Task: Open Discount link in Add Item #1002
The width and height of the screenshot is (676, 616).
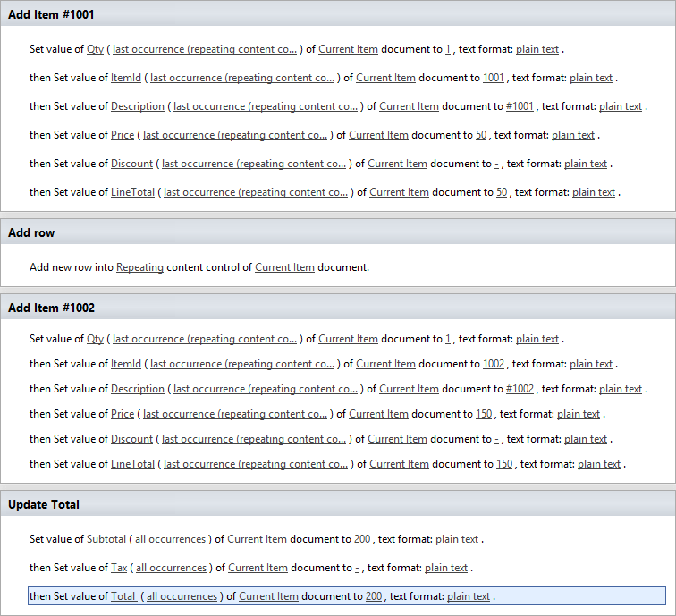Action: (131, 439)
